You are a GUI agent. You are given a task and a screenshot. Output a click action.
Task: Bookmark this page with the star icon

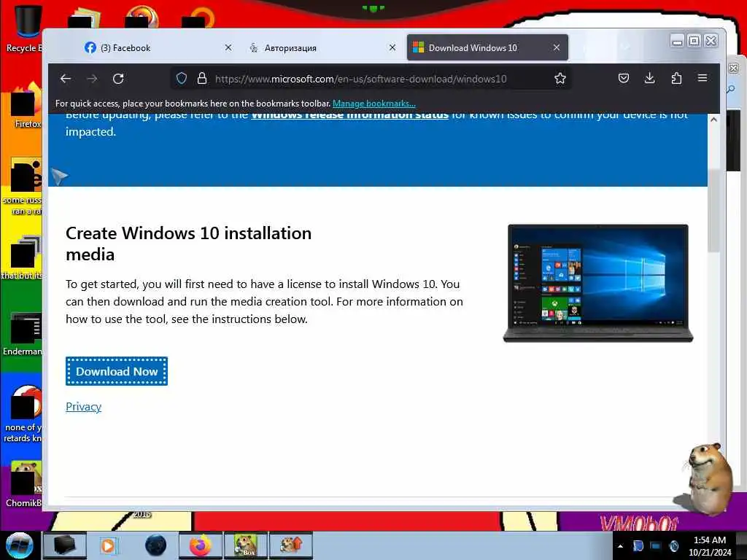tap(560, 78)
